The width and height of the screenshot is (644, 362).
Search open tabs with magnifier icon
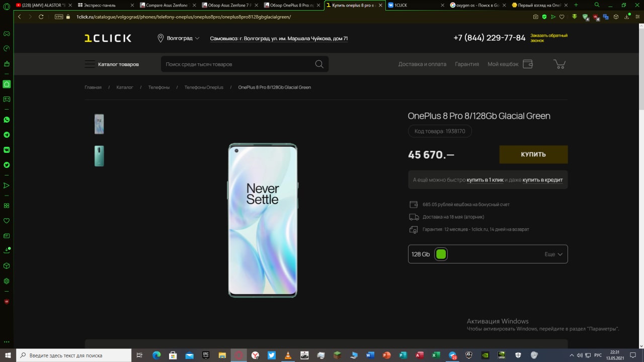(597, 5)
